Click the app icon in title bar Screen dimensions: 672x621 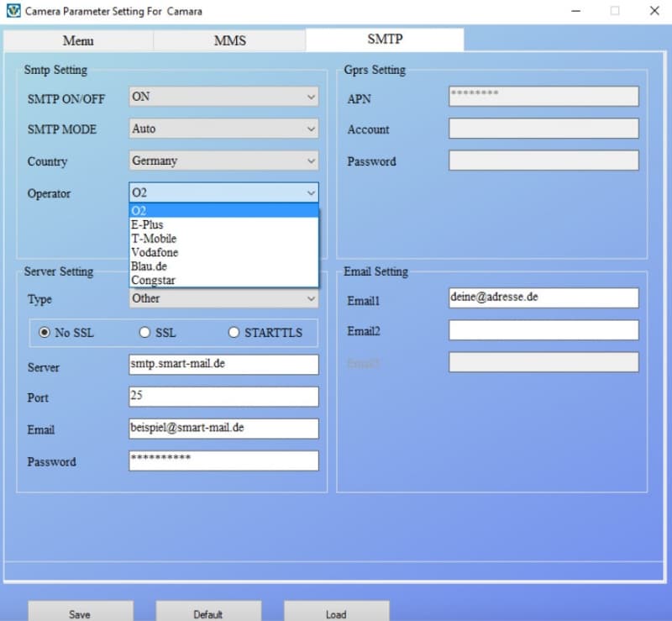tap(13, 11)
